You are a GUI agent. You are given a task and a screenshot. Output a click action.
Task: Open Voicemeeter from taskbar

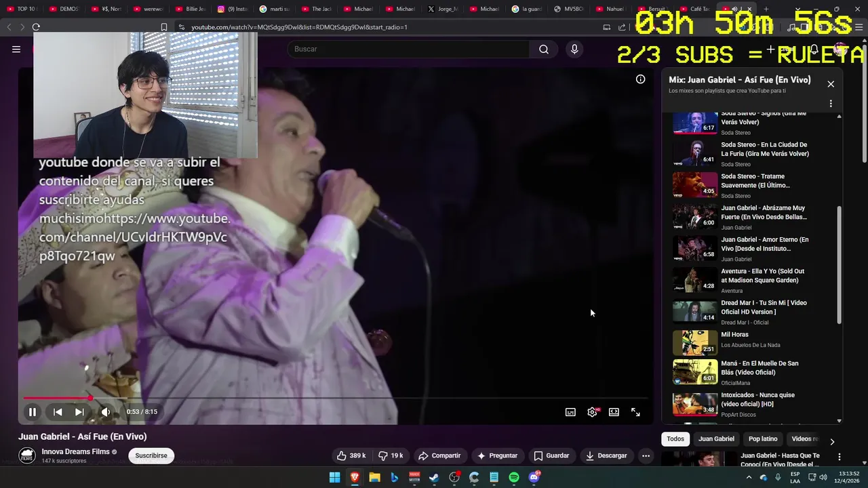click(414, 477)
